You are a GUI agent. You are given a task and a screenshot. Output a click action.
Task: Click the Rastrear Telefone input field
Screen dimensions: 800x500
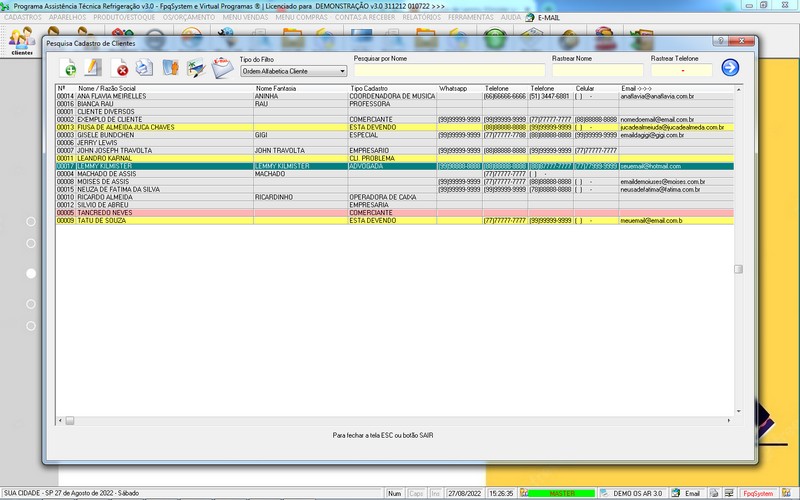tap(682, 71)
